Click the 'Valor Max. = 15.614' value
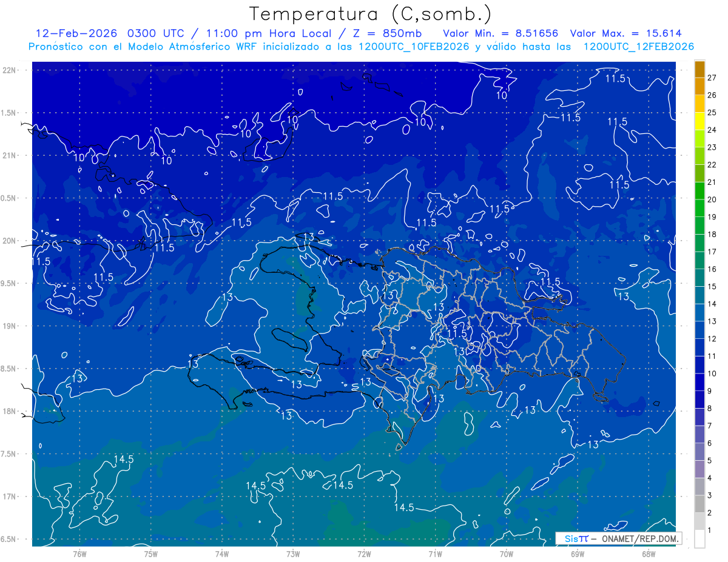 point(625,33)
